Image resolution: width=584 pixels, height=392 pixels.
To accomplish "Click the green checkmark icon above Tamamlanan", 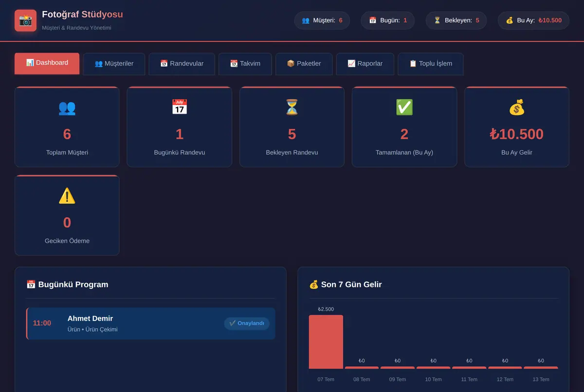I will [404, 107].
